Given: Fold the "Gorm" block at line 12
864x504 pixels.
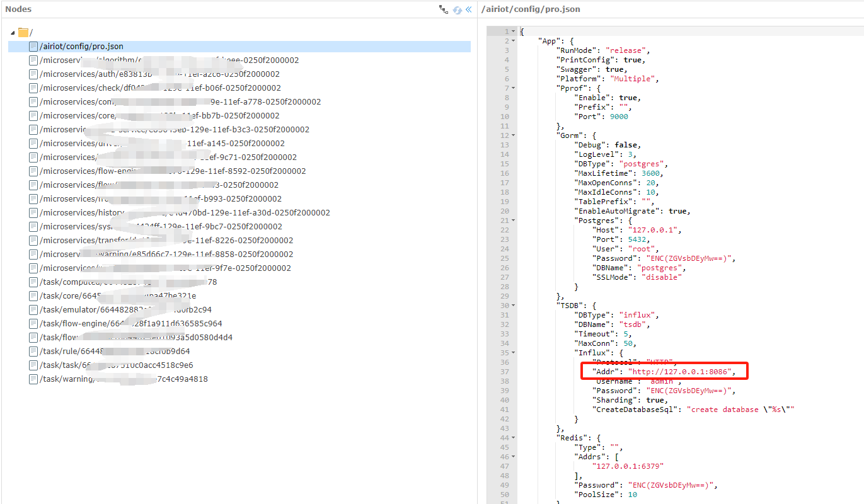Looking at the screenshot, I should click(x=514, y=135).
